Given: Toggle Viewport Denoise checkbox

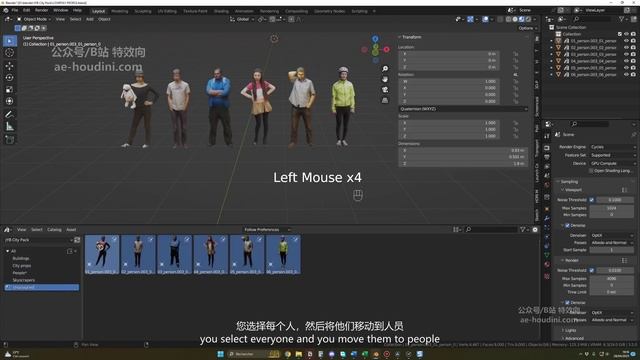Looking at the screenshot, I should point(567,225).
